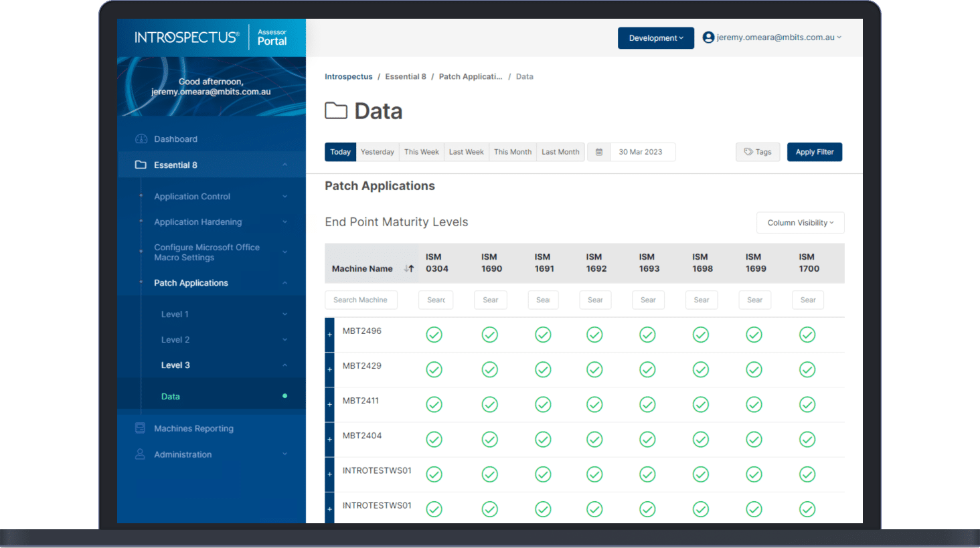Click the Machine Name sort arrows
The height and width of the screenshot is (548, 980).
(x=409, y=269)
